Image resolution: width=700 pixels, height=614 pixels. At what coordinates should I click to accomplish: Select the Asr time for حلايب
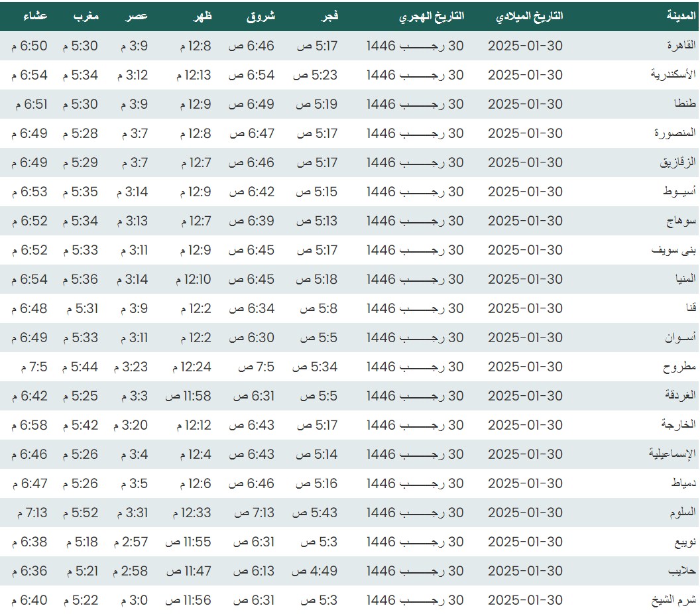click(x=130, y=571)
